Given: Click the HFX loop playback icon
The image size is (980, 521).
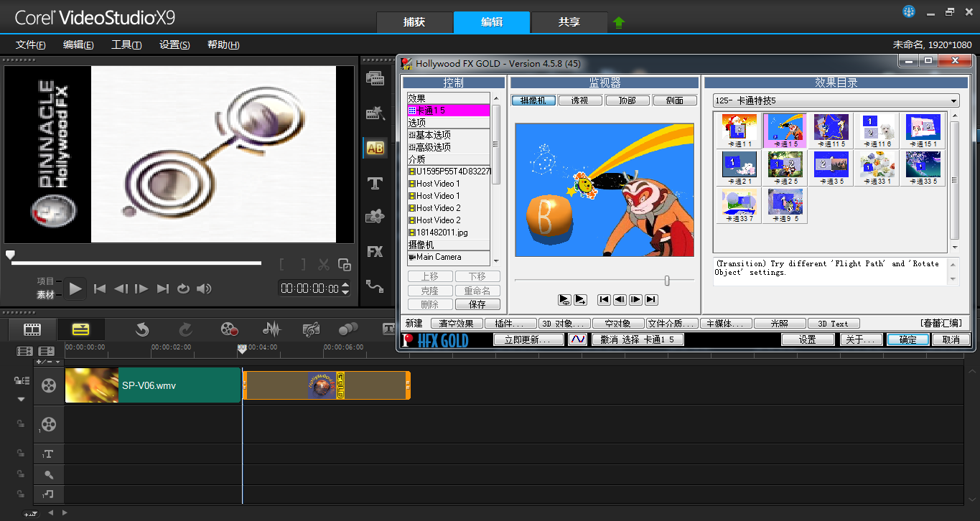Looking at the screenshot, I should coord(564,299).
